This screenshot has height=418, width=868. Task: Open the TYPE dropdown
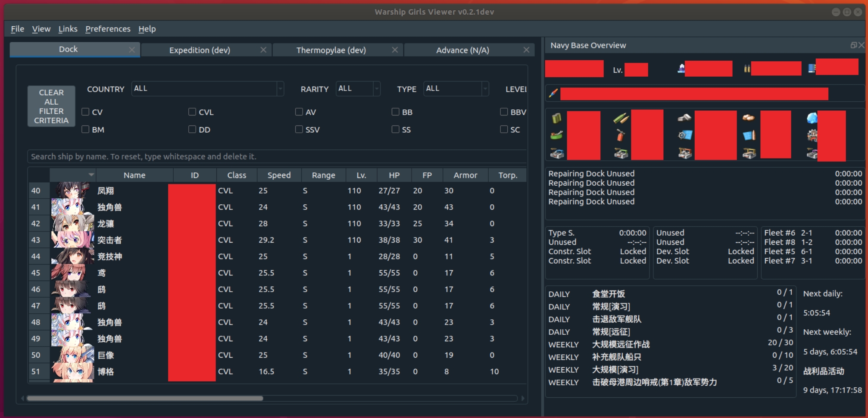click(x=456, y=88)
